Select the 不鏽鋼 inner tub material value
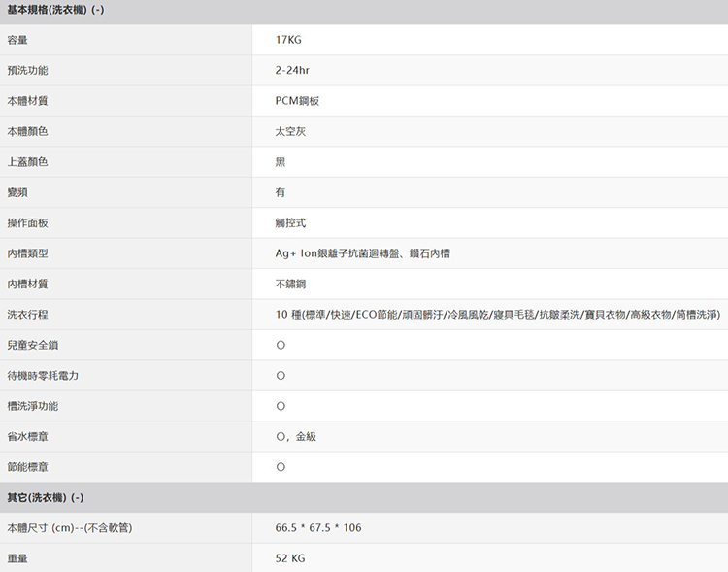 tap(291, 284)
